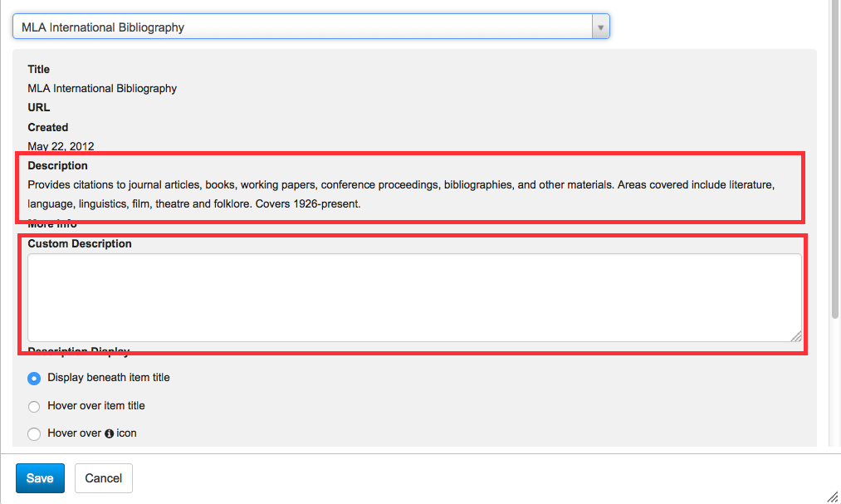Click inside the Custom Description text area

pos(414,297)
